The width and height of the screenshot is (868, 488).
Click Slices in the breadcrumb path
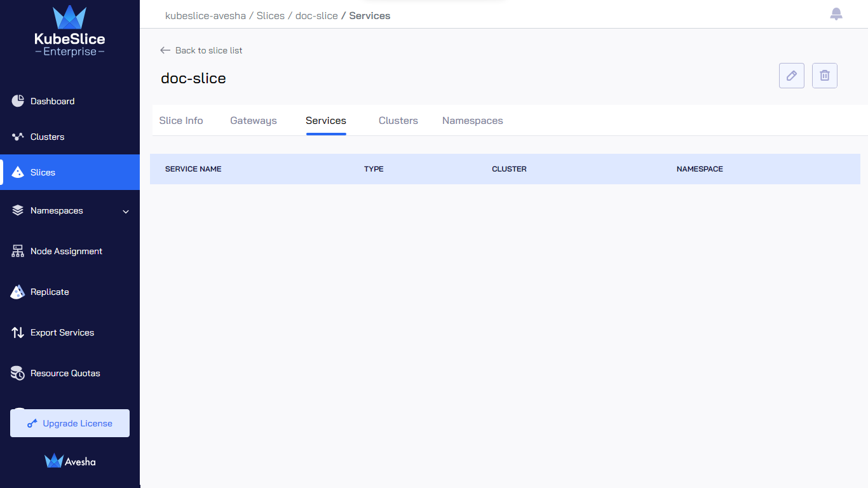(x=271, y=16)
